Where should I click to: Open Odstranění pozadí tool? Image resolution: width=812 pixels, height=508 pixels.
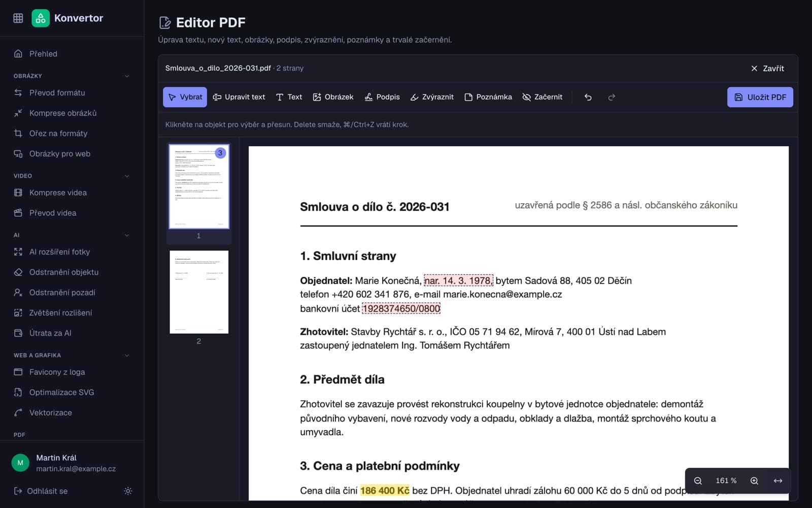72,293
